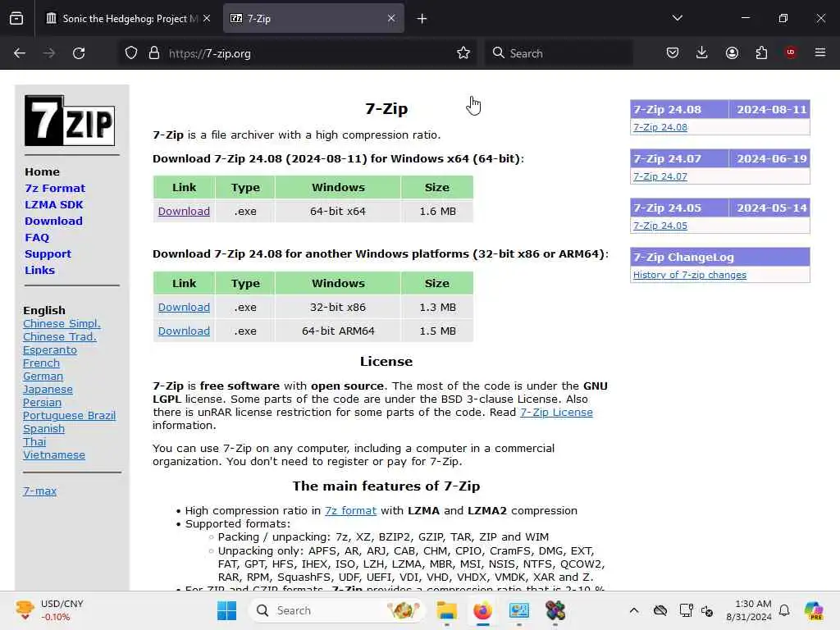Viewport: 840px width, 630px height.
Task: Click the 7-Zip logo image
Action: (x=70, y=121)
